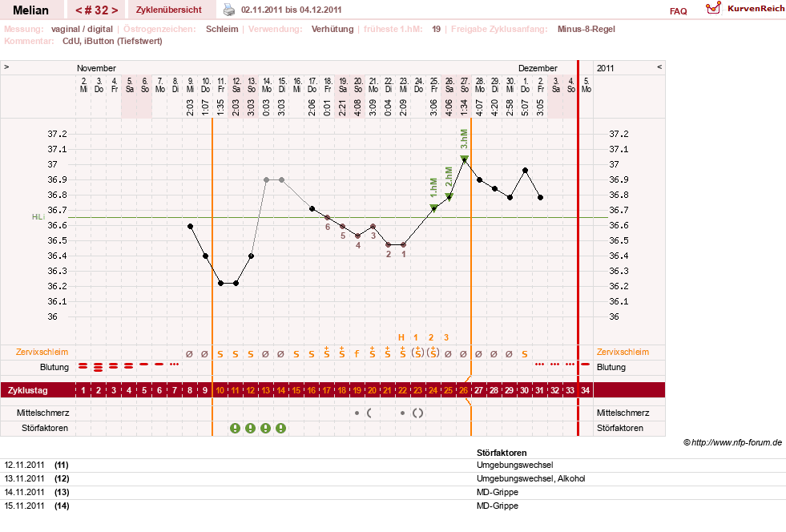Image resolution: width=786 pixels, height=532 pixels.
Task: Click the Mittelschmerz dot on cycle day 22
Action: click(402, 413)
